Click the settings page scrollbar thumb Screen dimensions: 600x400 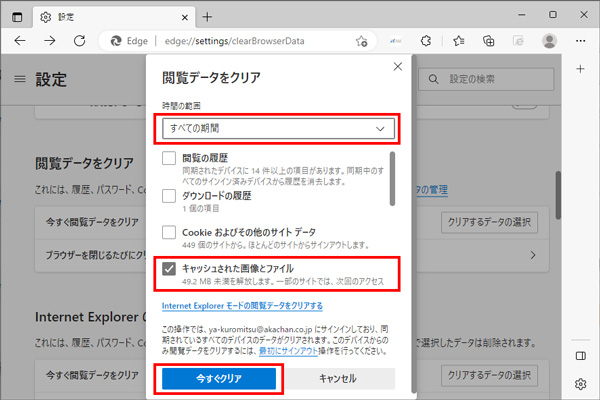558,195
